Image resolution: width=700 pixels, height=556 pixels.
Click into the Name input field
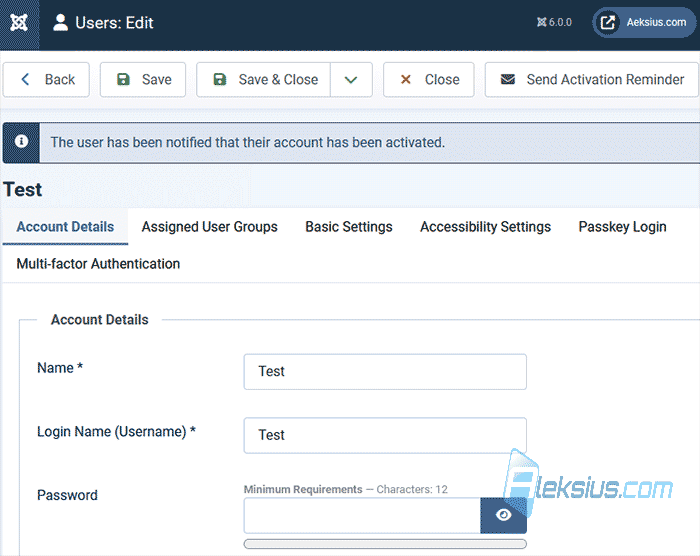tap(385, 372)
